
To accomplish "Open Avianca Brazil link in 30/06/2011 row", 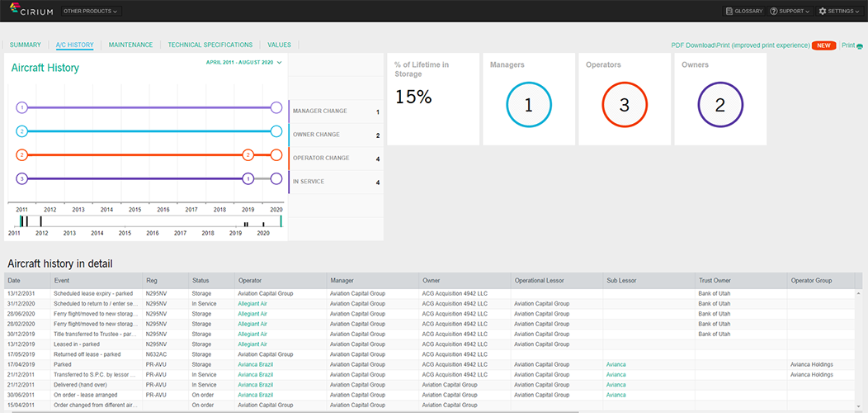I will point(256,396).
